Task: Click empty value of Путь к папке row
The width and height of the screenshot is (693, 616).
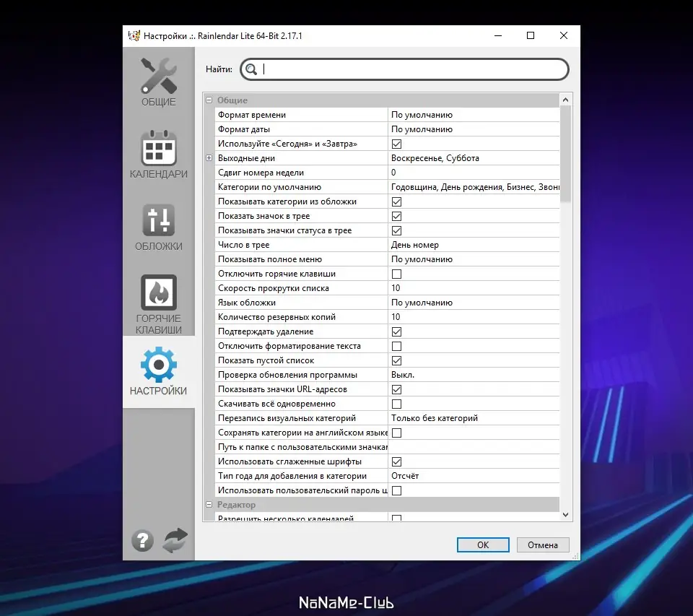Action: (x=474, y=447)
